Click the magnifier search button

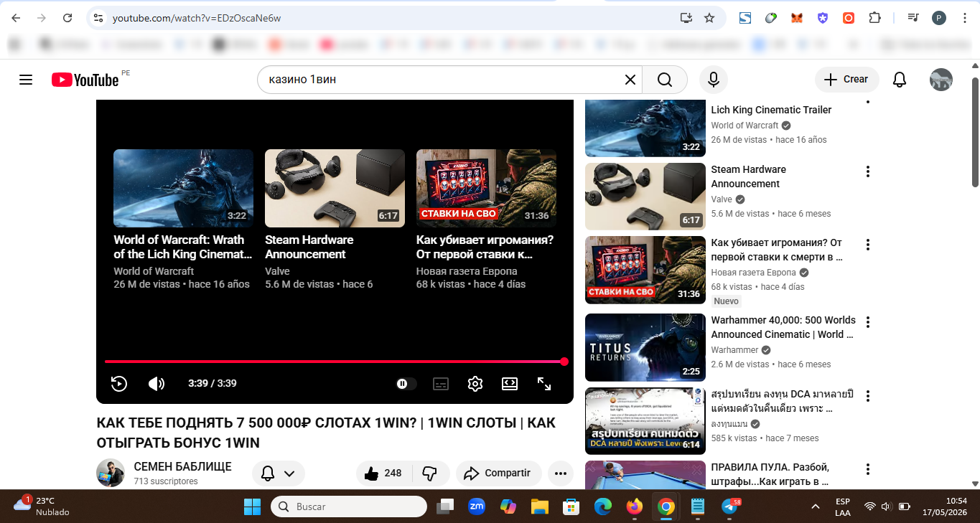point(665,80)
